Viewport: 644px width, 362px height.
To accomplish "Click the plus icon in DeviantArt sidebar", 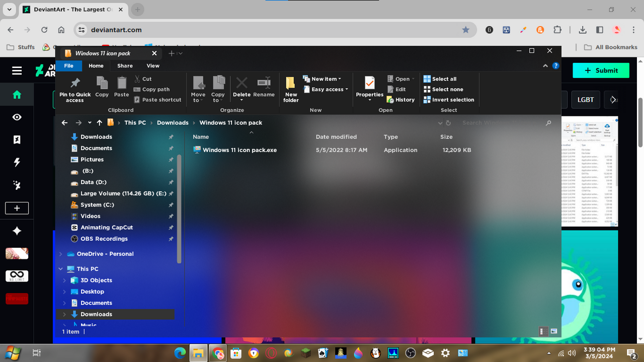I will point(17,208).
